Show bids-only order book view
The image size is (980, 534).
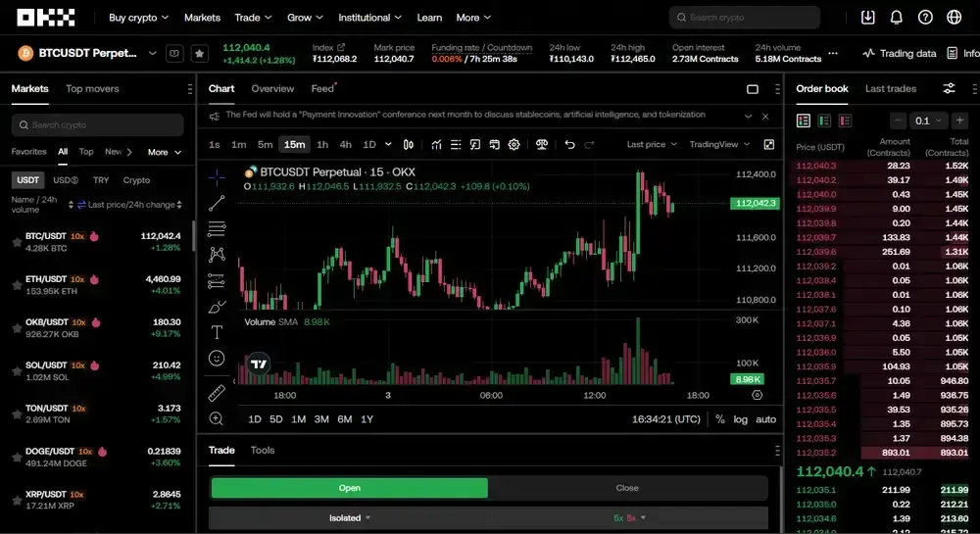coord(824,121)
